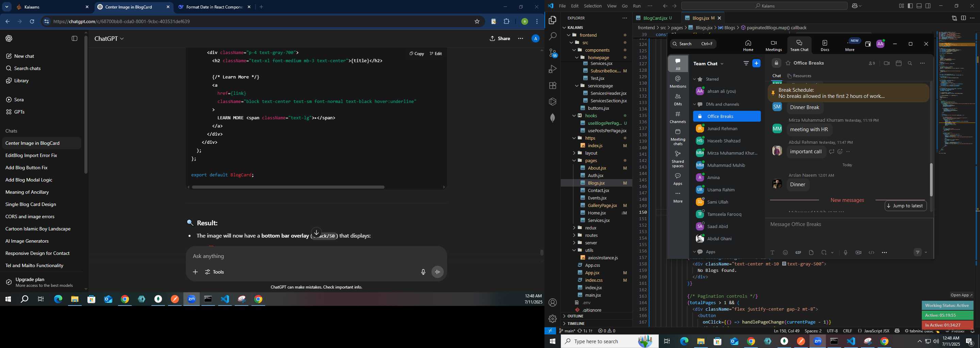Click the MongoDB leaf icon in activity bar

tap(553, 118)
